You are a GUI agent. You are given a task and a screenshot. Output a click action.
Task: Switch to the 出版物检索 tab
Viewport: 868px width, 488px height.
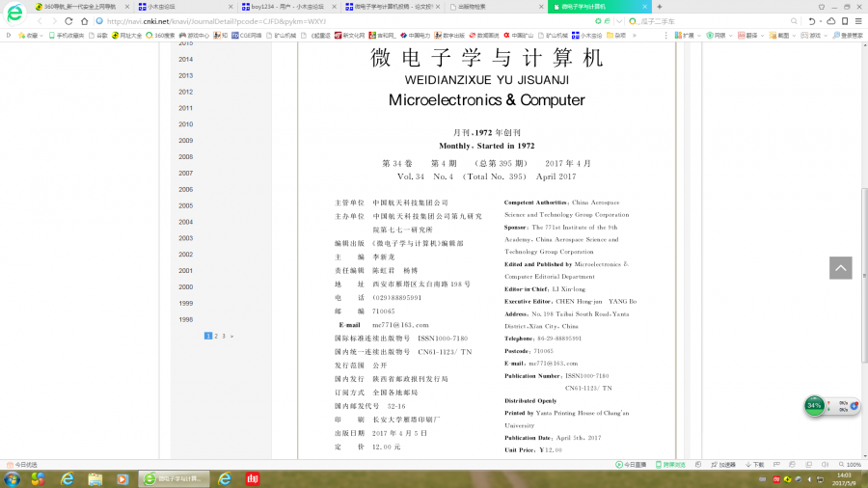(x=495, y=7)
